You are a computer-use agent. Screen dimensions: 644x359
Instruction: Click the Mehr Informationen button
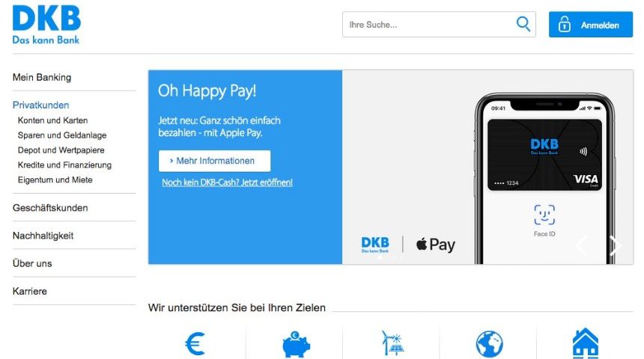(214, 161)
